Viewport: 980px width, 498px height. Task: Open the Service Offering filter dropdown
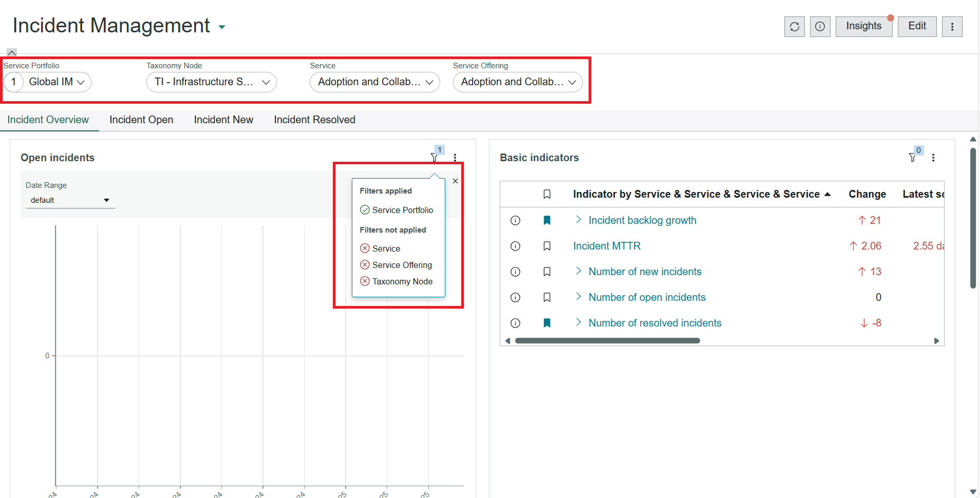pyautogui.click(x=518, y=82)
